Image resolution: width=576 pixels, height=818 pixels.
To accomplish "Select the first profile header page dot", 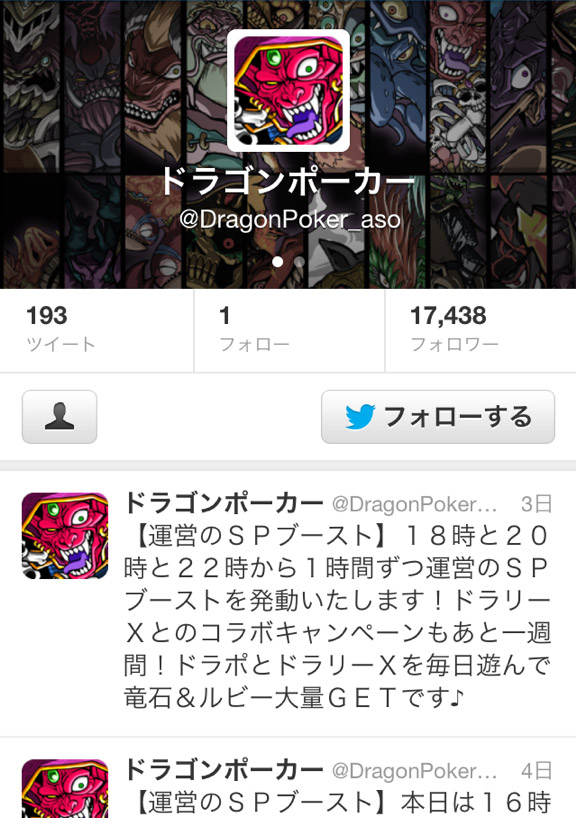I will (278, 261).
